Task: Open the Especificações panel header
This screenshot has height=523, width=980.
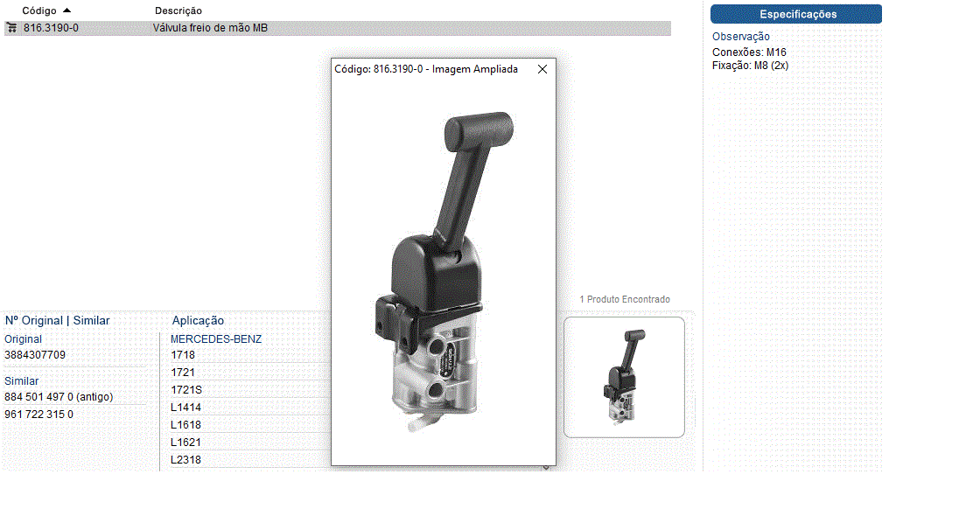Action: pos(795,14)
